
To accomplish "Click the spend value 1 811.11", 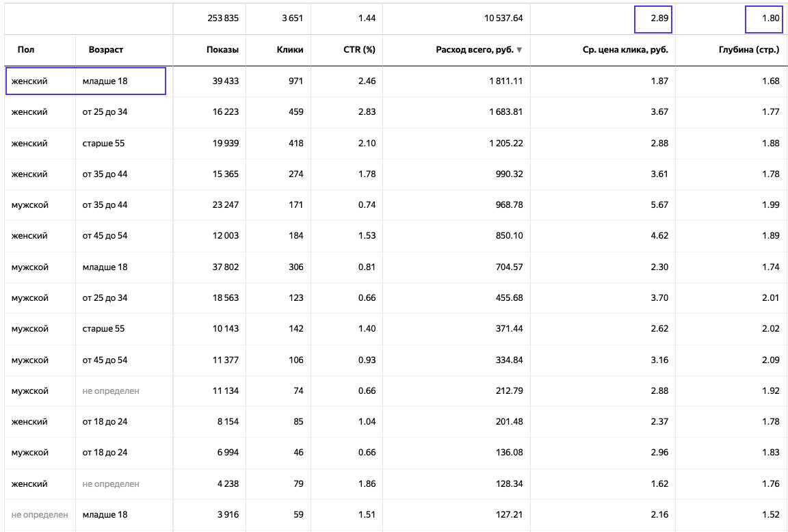I will pos(502,81).
